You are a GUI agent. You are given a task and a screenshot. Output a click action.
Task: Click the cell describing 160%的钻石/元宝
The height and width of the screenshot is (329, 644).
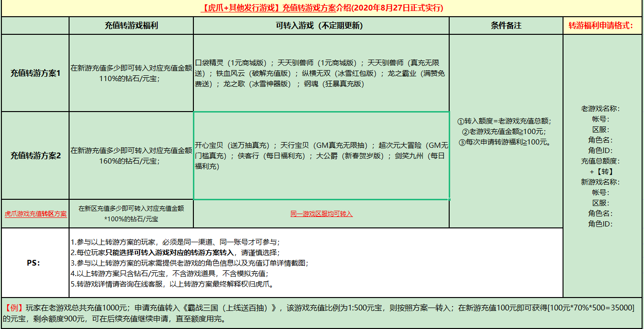coord(131,155)
